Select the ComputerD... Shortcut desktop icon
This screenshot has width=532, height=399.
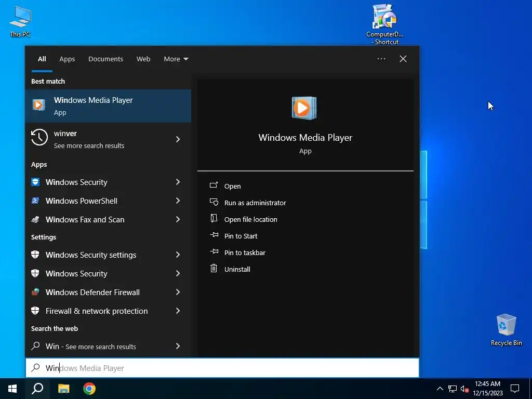tap(384, 24)
